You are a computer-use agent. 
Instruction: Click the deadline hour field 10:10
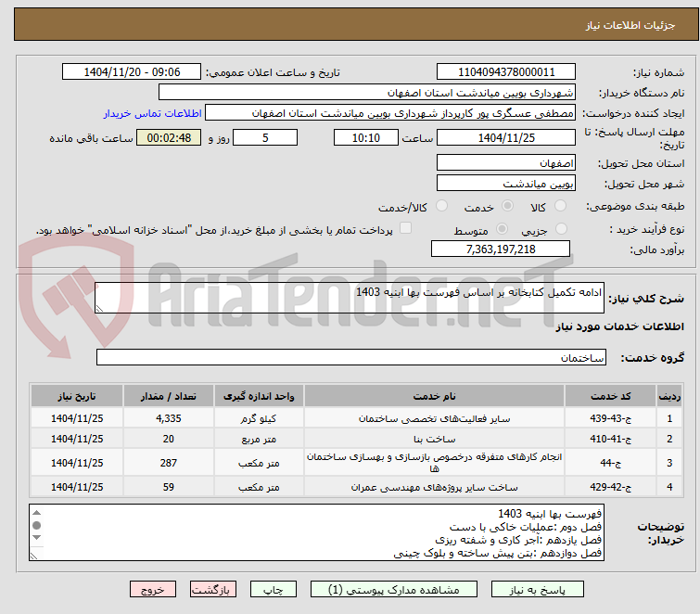(x=366, y=137)
